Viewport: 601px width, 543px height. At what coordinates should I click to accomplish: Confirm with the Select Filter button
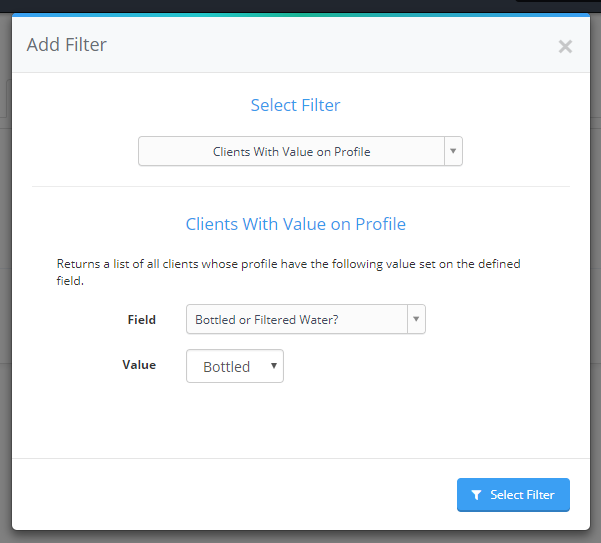[513, 495]
